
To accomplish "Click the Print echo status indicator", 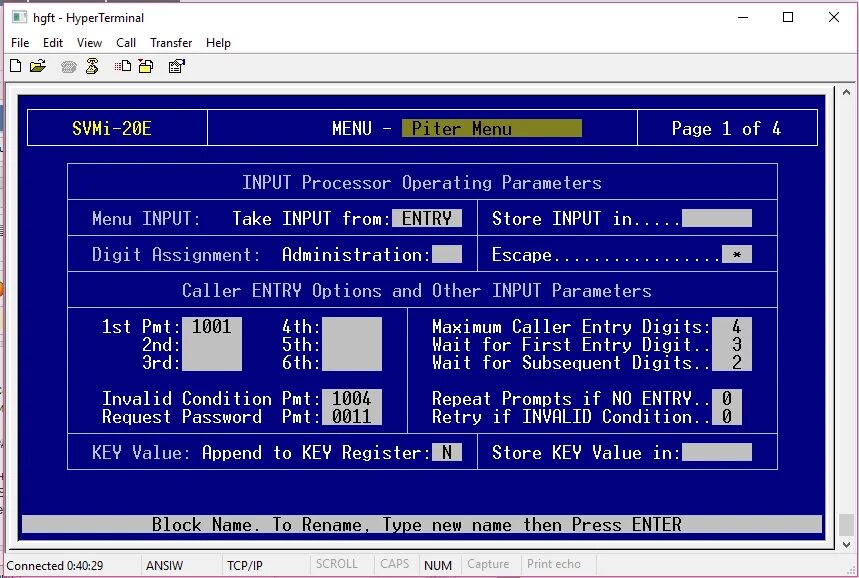I will click(554, 564).
